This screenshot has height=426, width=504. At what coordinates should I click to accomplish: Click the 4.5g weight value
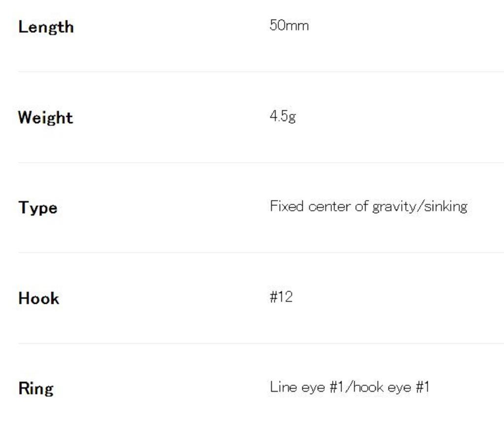point(283,116)
